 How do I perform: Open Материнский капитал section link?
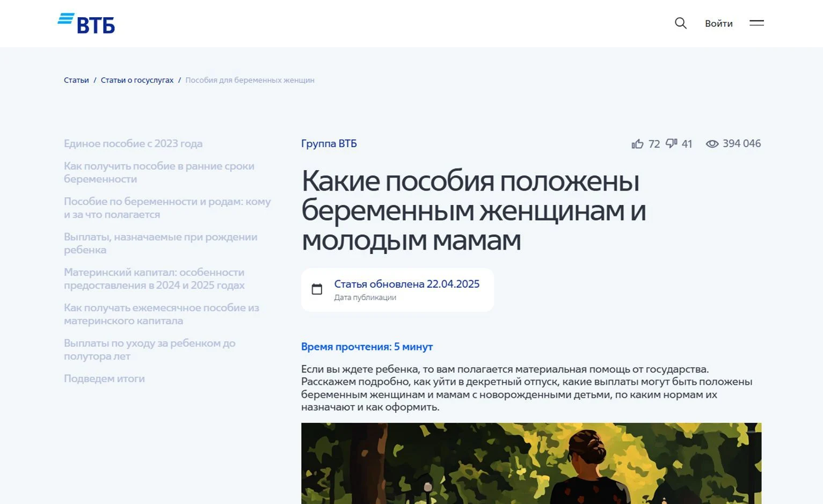(154, 279)
